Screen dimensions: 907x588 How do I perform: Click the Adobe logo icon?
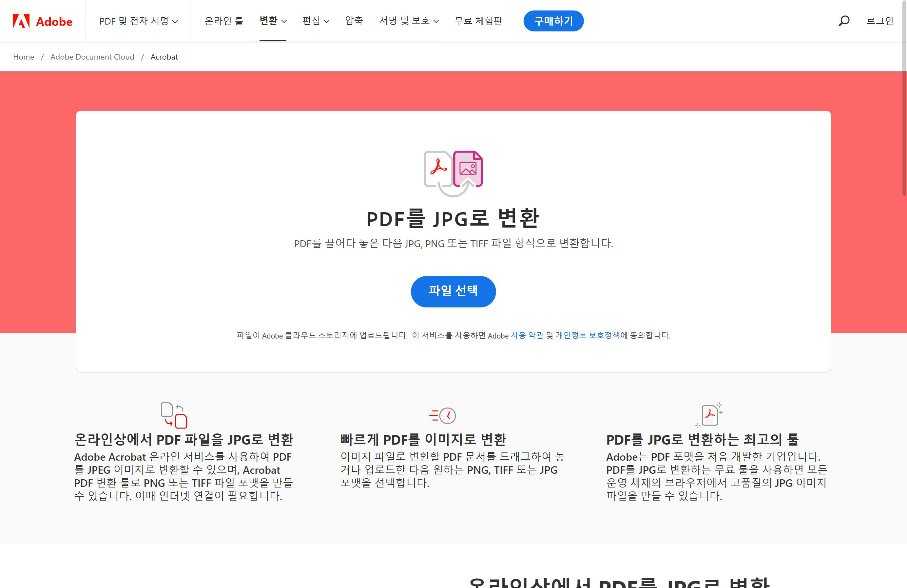click(21, 21)
